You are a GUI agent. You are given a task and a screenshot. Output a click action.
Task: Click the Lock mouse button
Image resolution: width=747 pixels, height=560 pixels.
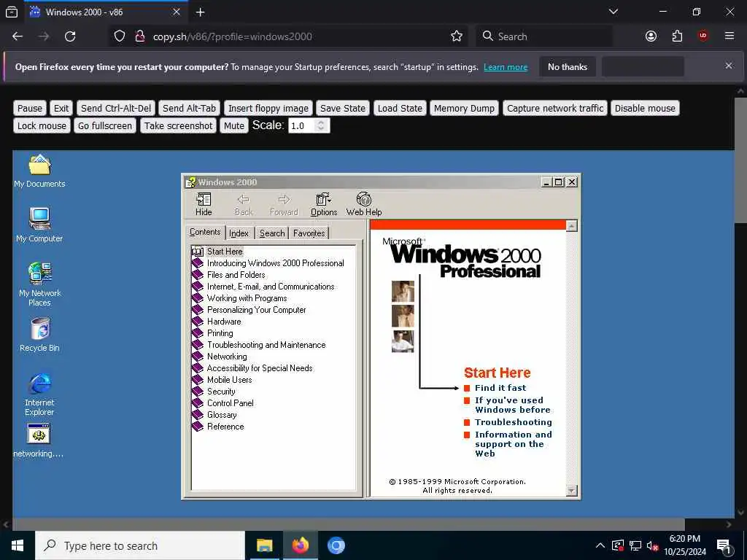tap(42, 125)
